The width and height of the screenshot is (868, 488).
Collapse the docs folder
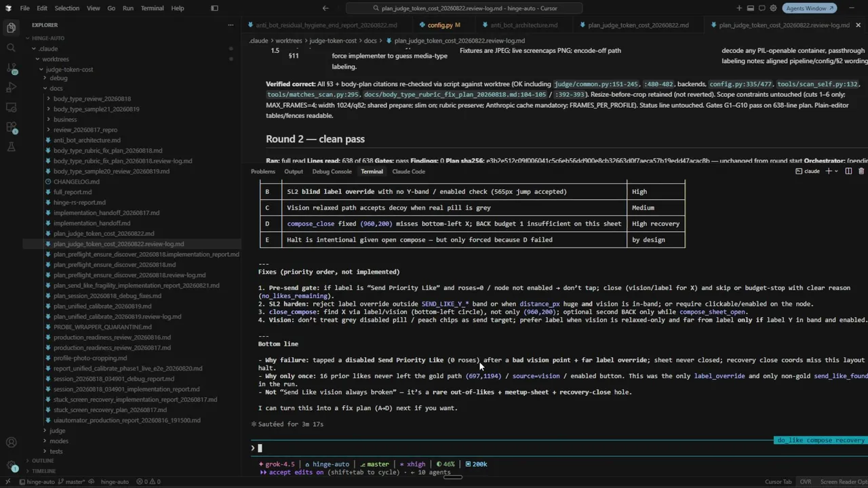(x=56, y=88)
